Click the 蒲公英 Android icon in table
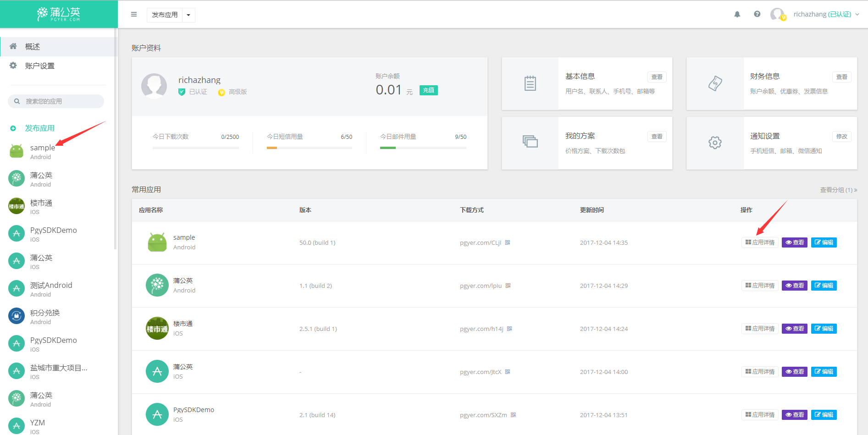Viewport: 868px width, 435px height. [157, 285]
